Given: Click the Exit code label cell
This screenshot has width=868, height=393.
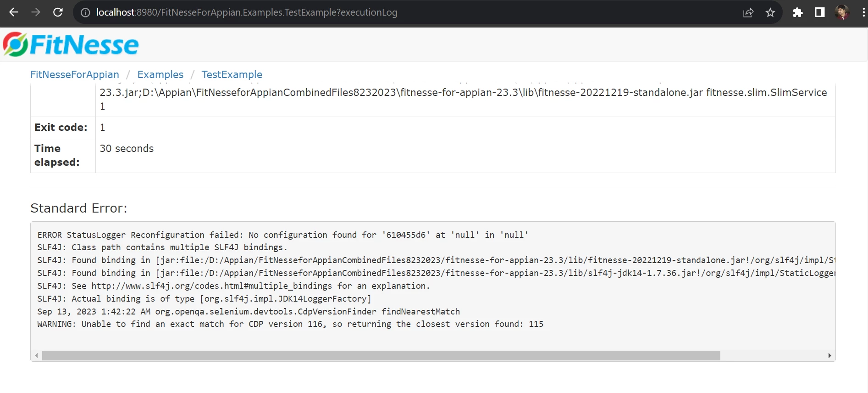Looking at the screenshot, I should pyautogui.click(x=63, y=128).
